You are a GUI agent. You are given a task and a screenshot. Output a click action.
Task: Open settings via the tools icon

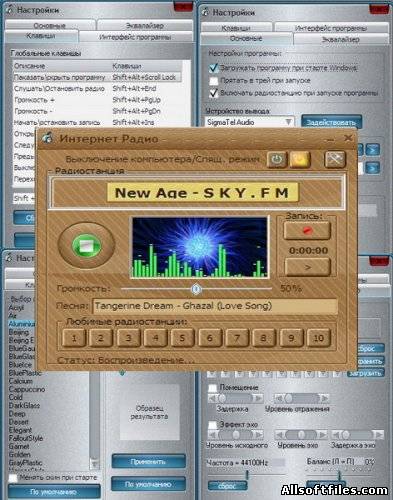point(335,160)
